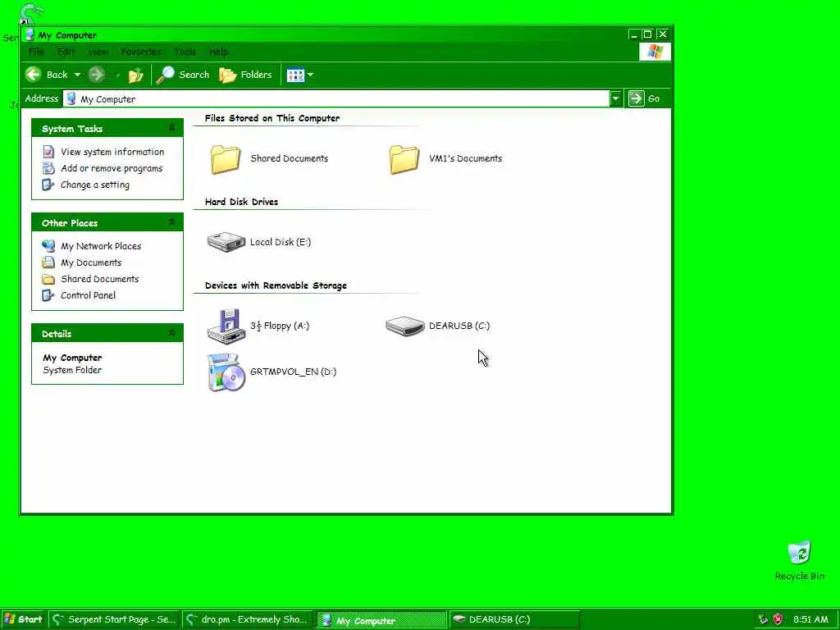
Task: Open Shared Documents in Other Places
Action: tap(99, 279)
